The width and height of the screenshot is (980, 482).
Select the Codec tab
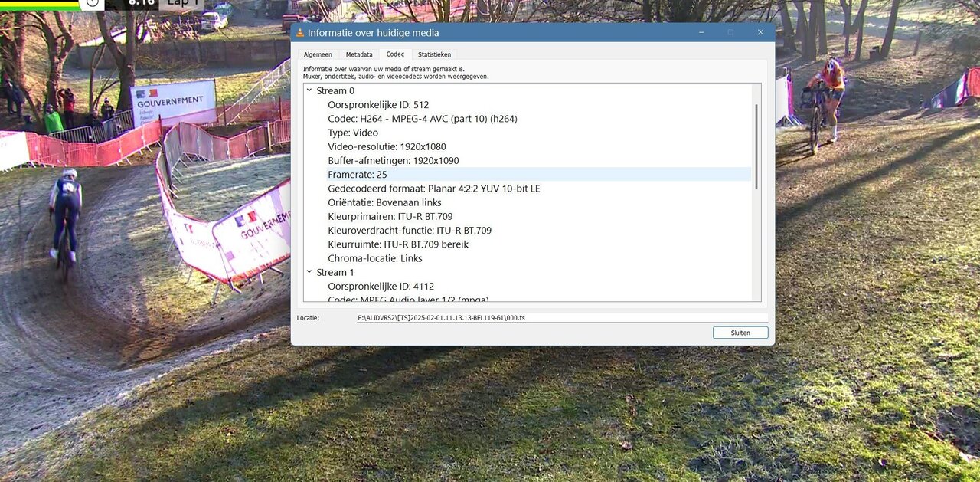pyautogui.click(x=395, y=54)
